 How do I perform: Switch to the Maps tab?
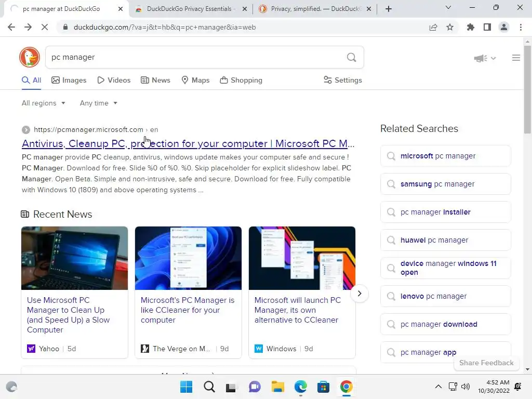(195, 81)
